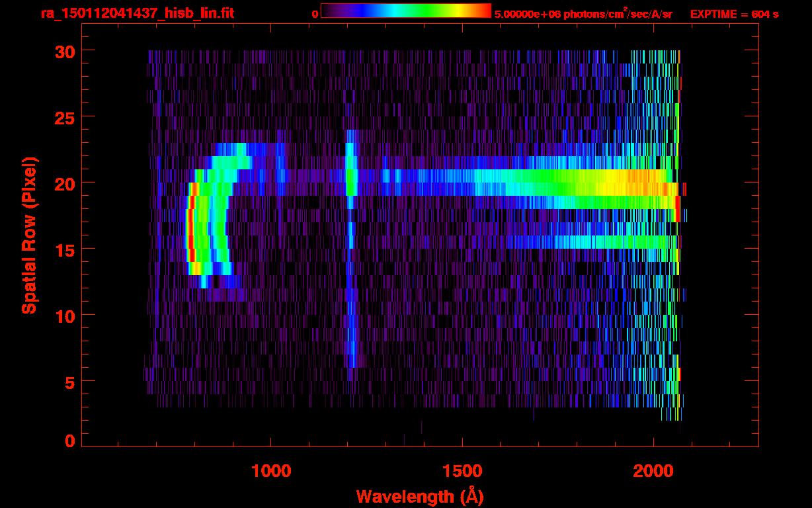Click the colorbar minimum label 0
Image resolution: width=812 pixels, height=508 pixels.
coord(315,14)
